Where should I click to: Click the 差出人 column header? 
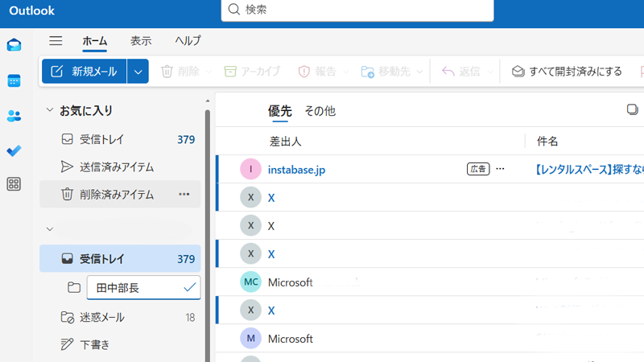pyautogui.click(x=286, y=142)
